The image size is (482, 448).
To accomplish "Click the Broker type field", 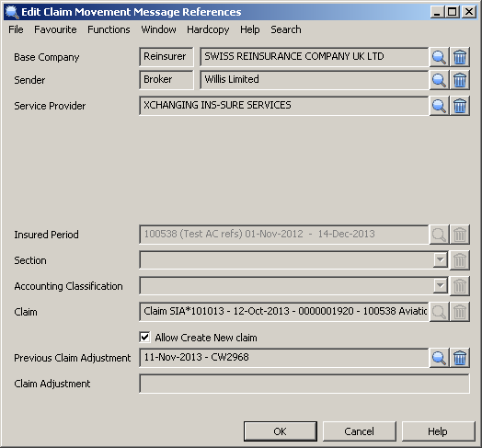I will pyautogui.click(x=166, y=80).
